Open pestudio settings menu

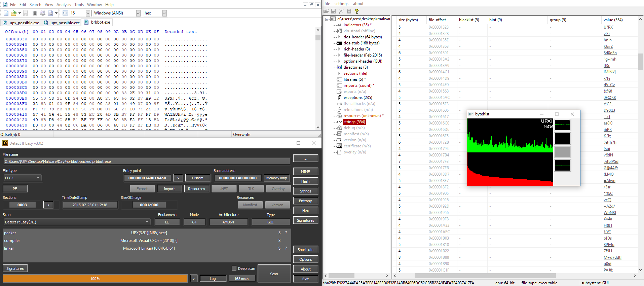[x=341, y=4]
